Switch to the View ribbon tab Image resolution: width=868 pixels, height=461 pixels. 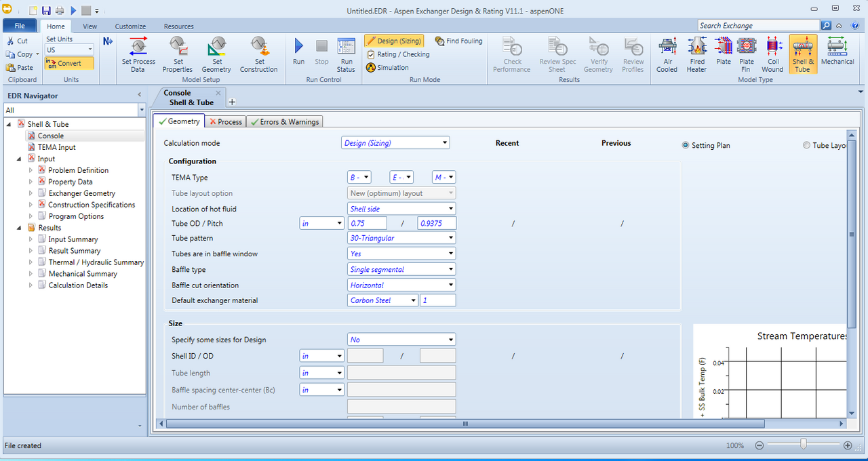coord(90,26)
